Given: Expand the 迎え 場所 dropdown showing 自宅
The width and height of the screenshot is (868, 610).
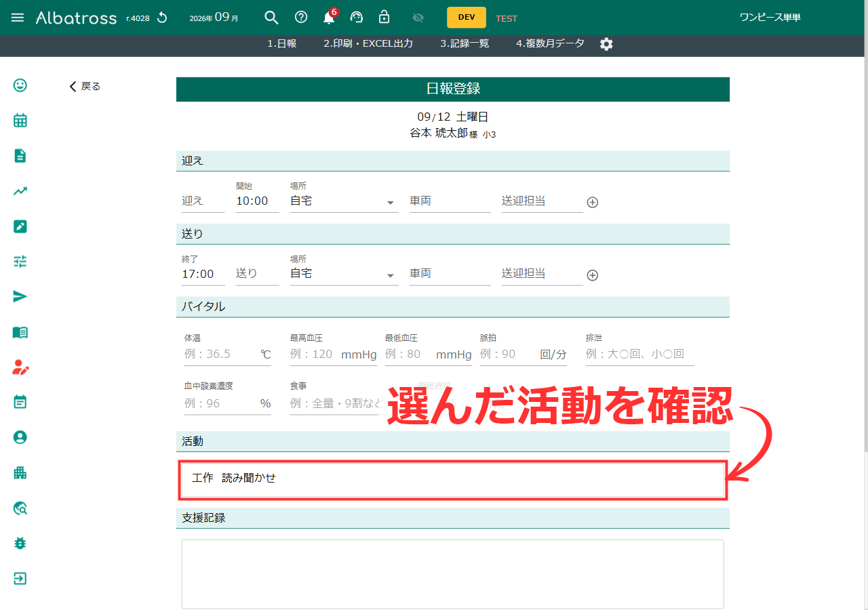Looking at the screenshot, I should click(344, 201).
